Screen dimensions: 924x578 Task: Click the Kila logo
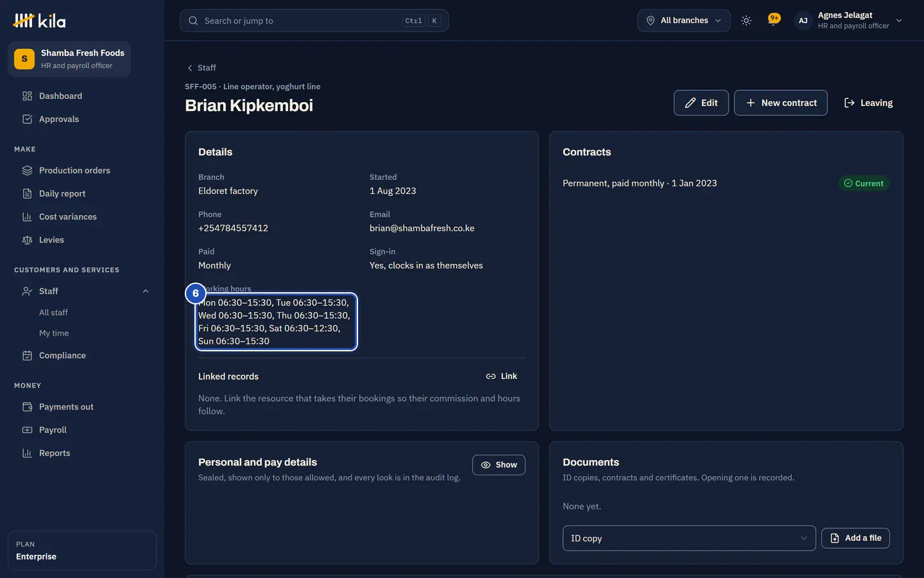tap(39, 21)
